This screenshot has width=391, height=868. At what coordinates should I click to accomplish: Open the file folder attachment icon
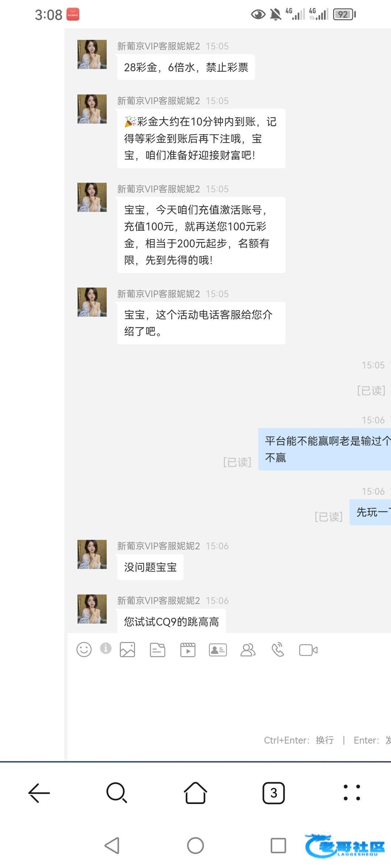pos(157,650)
